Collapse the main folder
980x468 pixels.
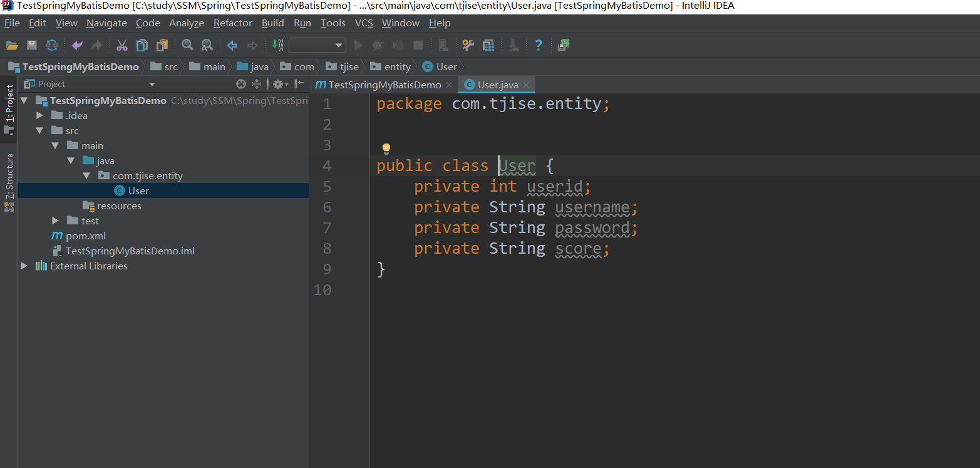[55, 145]
